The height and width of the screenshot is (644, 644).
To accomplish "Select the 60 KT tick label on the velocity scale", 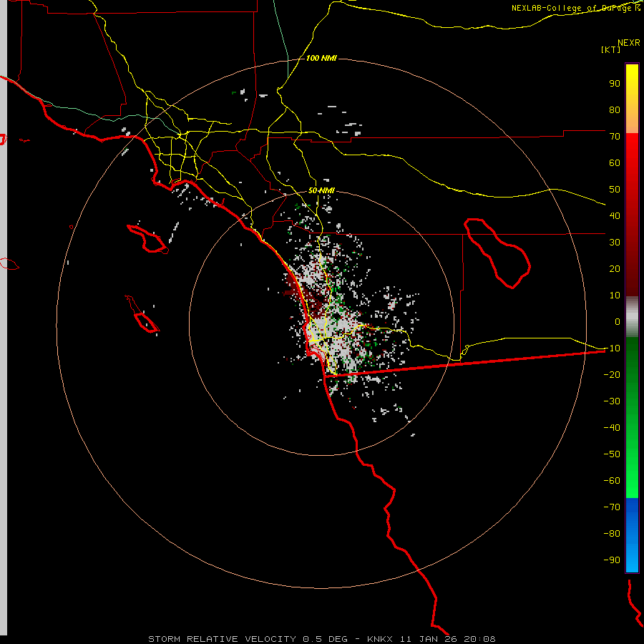I will [615, 162].
